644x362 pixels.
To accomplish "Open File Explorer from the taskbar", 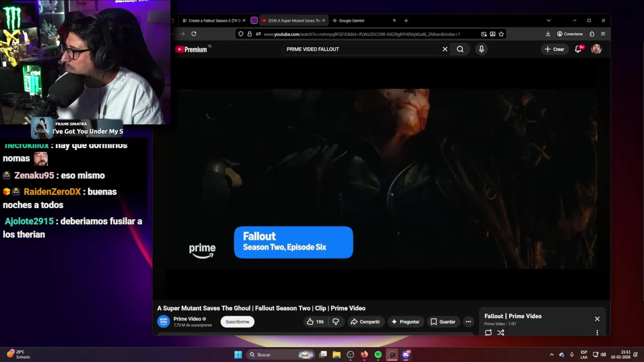I will [337, 354].
